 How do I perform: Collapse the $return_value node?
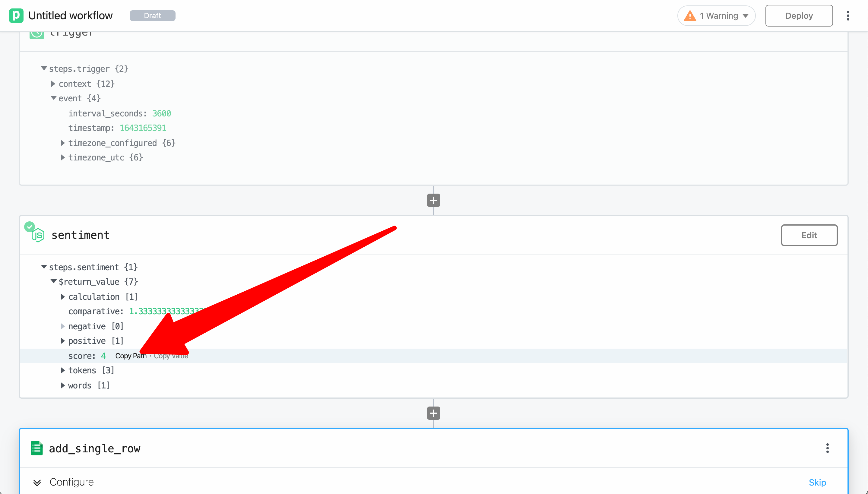(54, 281)
